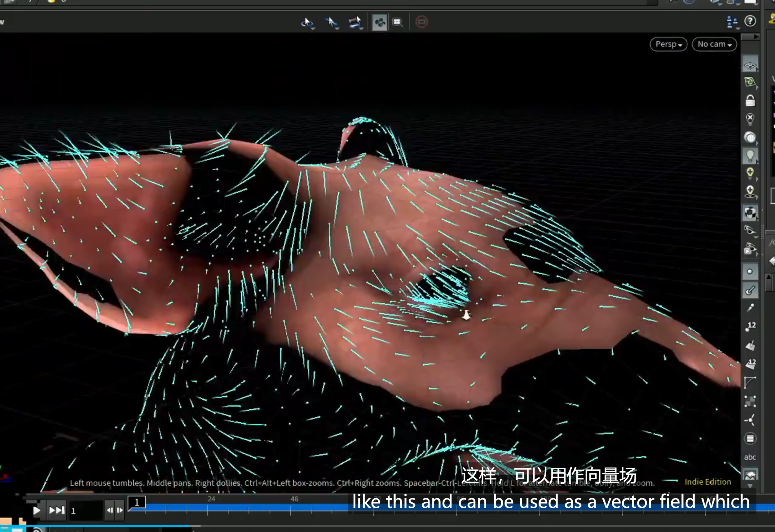
Task: Toggle background image display button
Action: tap(750, 475)
